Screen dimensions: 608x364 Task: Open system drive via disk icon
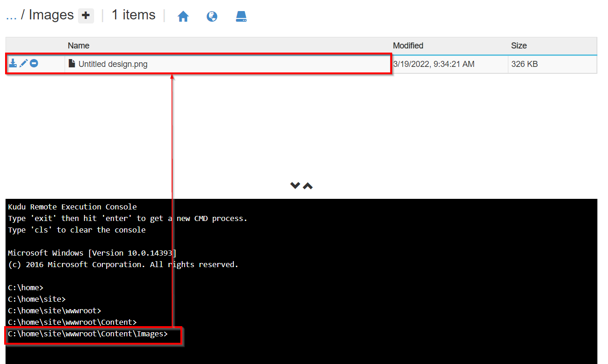241,17
